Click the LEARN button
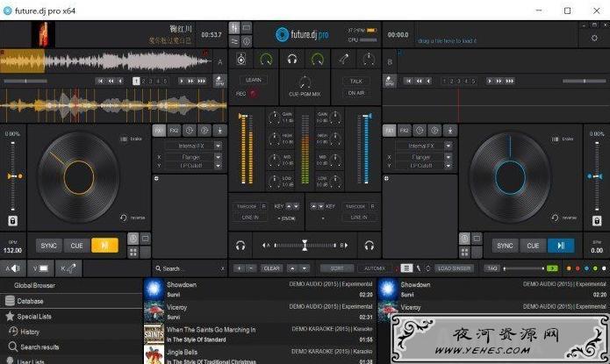610x364 pixels. coord(254,80)
